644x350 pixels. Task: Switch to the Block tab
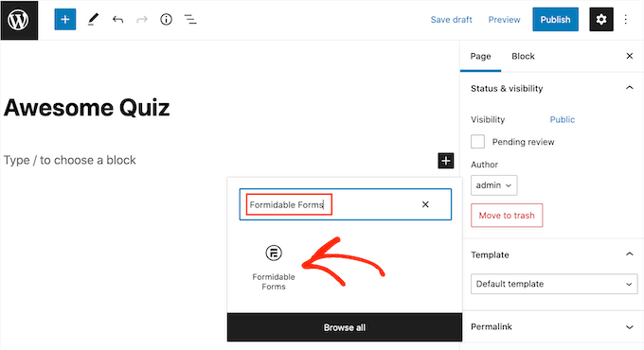point(523,56)
